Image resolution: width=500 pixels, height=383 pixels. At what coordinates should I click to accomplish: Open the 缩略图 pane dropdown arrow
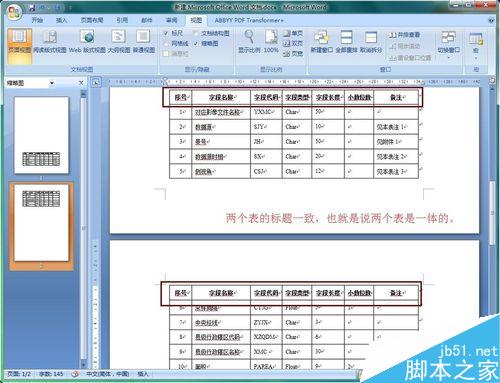point(52,83)
